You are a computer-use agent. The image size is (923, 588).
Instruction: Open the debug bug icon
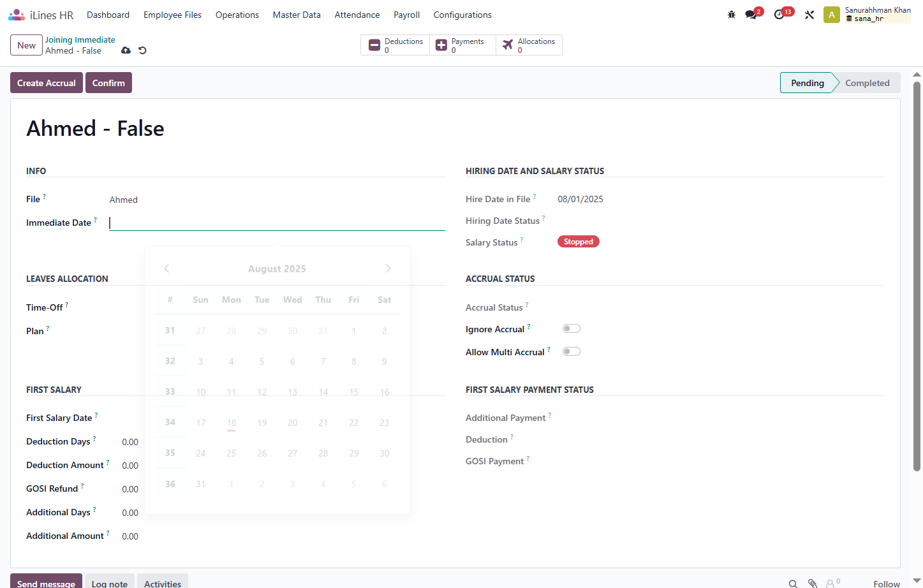(x=732, y=15)
